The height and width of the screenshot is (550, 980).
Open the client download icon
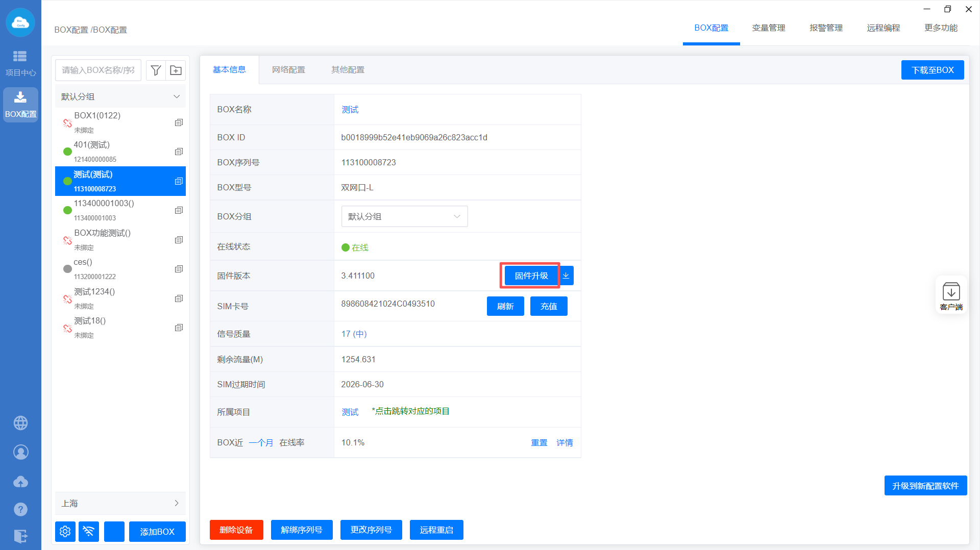point(951,295)
